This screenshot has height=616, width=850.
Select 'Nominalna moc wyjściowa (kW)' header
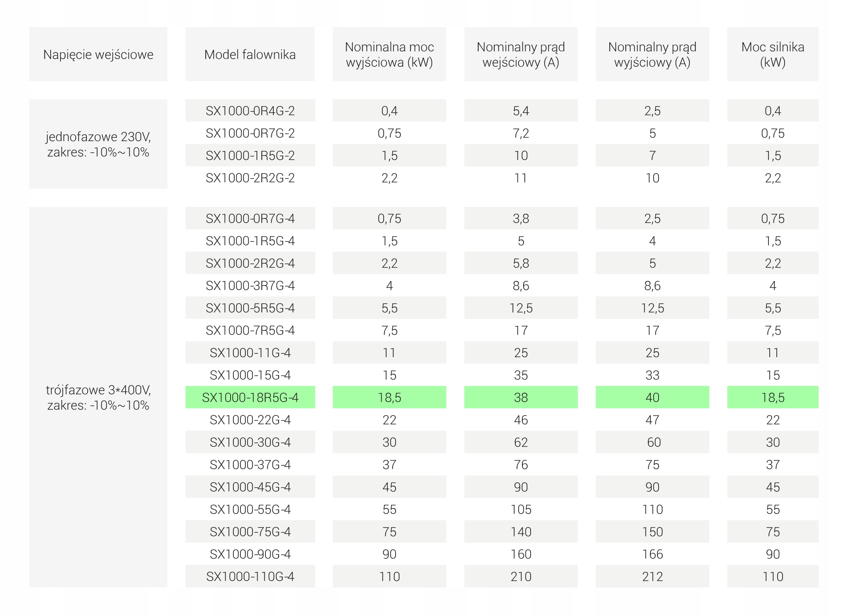[389, 54]
